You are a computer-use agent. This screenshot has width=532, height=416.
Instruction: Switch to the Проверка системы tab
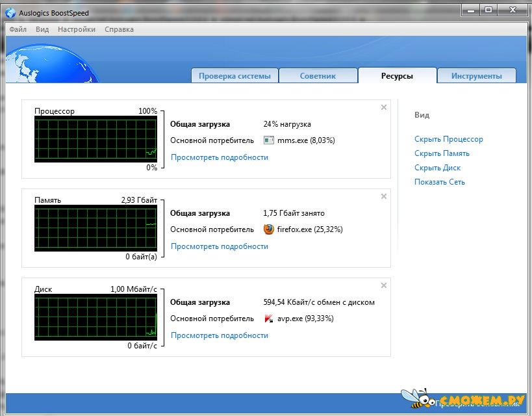pos(234,76)
